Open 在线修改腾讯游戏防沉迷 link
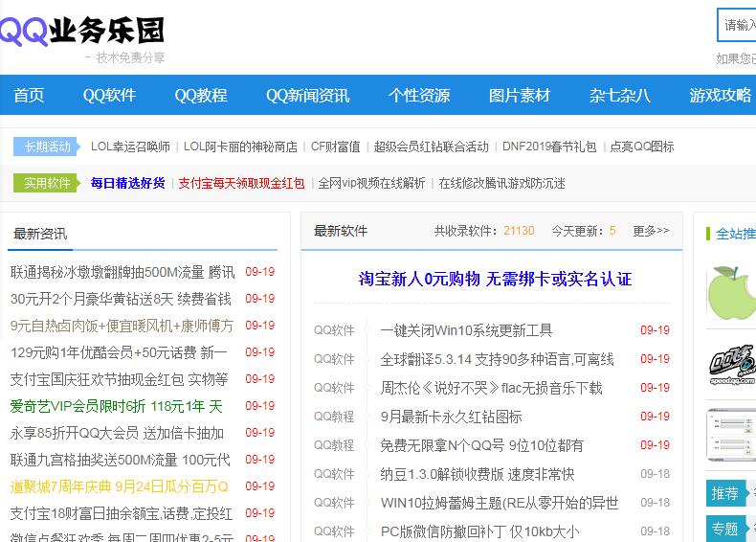This screenshot has width=756, height=542. click(501, 184)
